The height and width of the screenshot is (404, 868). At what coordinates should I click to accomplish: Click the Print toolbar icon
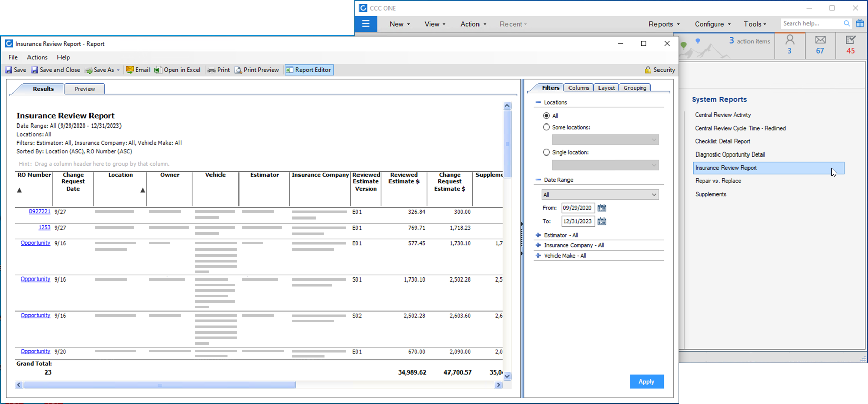pyautogui.click(x=212, y=70)
